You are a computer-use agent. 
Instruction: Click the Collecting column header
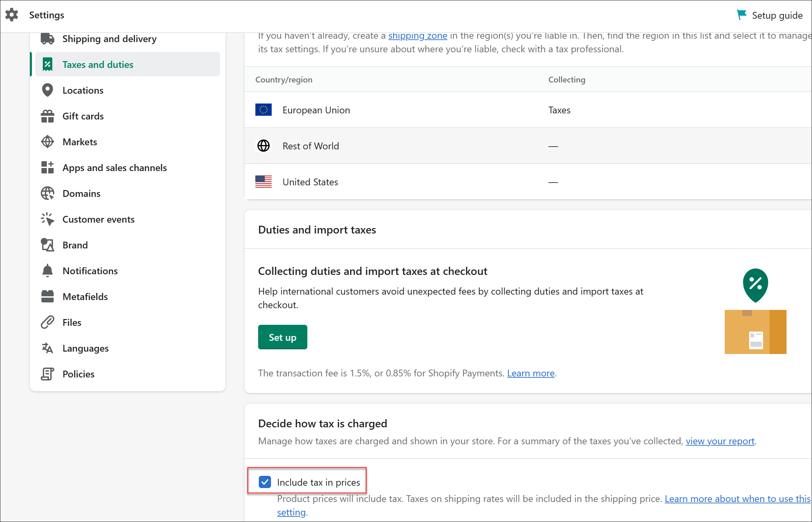[x=567, y=79]
